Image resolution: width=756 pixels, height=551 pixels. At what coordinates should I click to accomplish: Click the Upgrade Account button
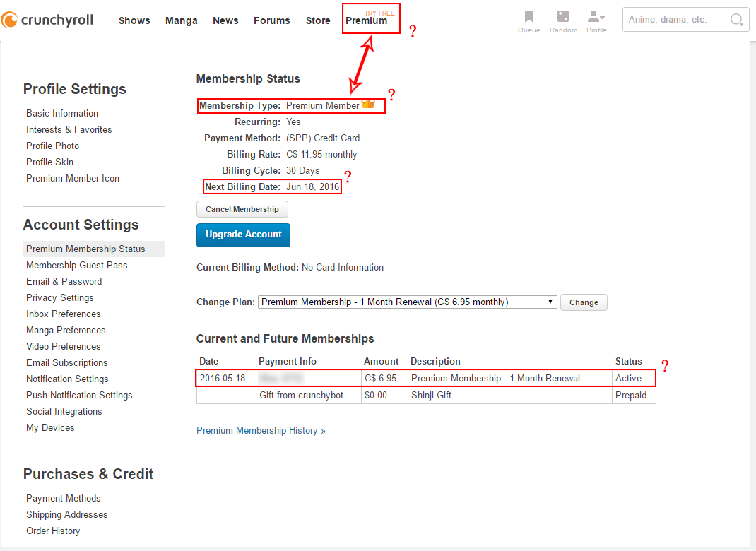pyautogui.click(x=244, y=235)
